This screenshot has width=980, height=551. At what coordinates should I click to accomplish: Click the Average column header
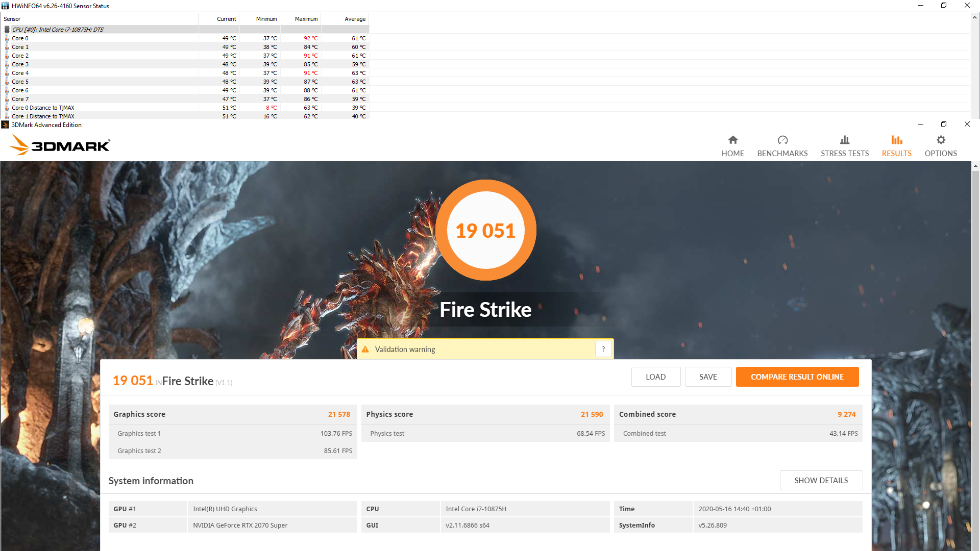point(345,19)
